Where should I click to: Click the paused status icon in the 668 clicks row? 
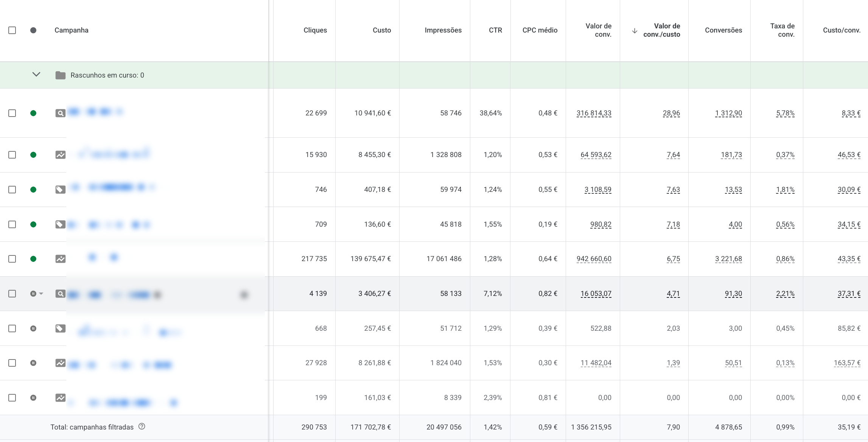point(33,328)
